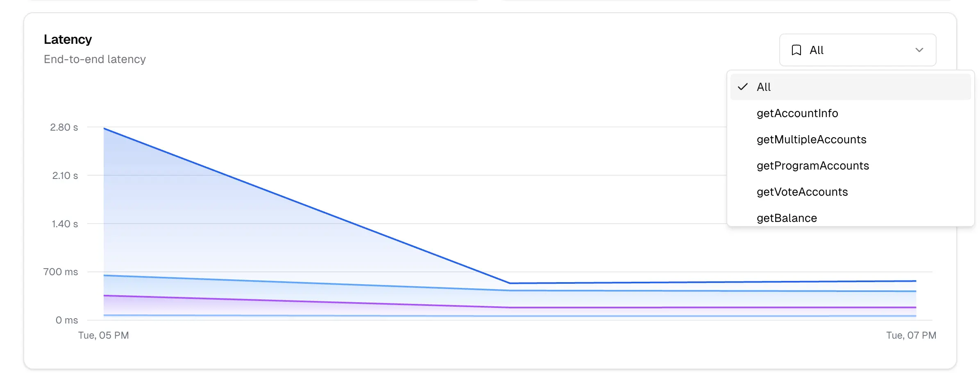The image size is (980, 380).
Task: Click the Tue, 05 PM time label
Action: pos(103,335)
